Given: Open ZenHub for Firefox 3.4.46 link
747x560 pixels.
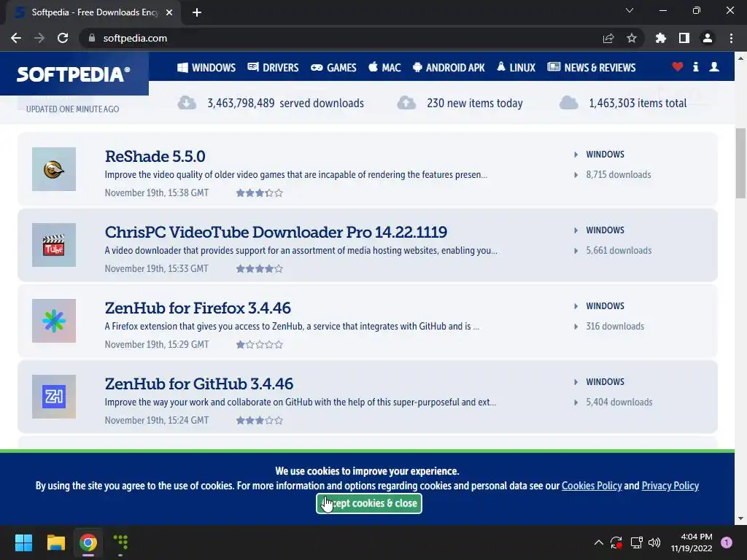Looking at the screenshot, I should click(198, 308).
